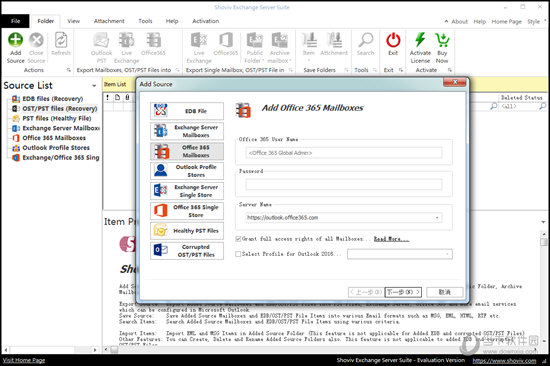Screen dimensions: 550x366
Task: Switch to the Activation tab
Action: [x=206, y=21]
